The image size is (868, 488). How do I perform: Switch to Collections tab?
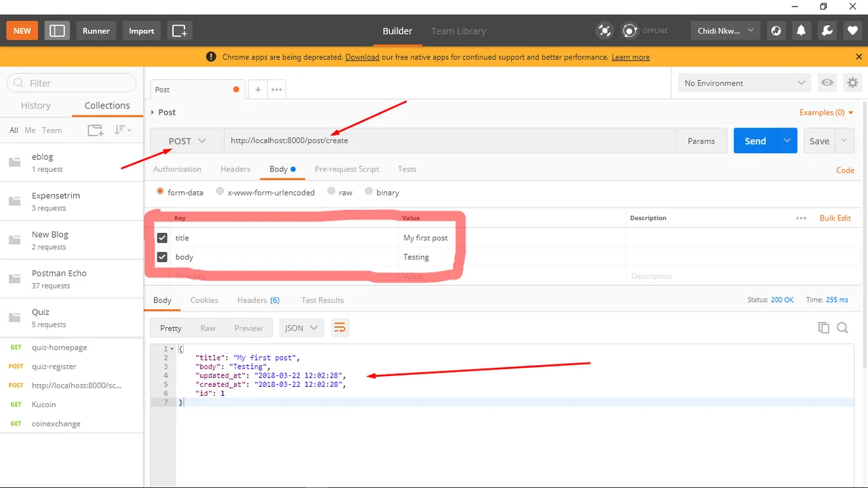pos(107,105)
